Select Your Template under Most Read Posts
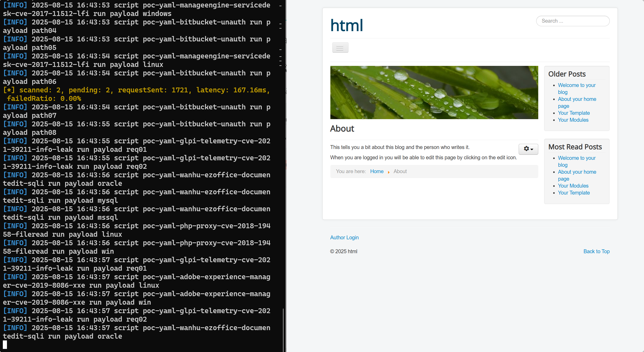 point(574,193)
